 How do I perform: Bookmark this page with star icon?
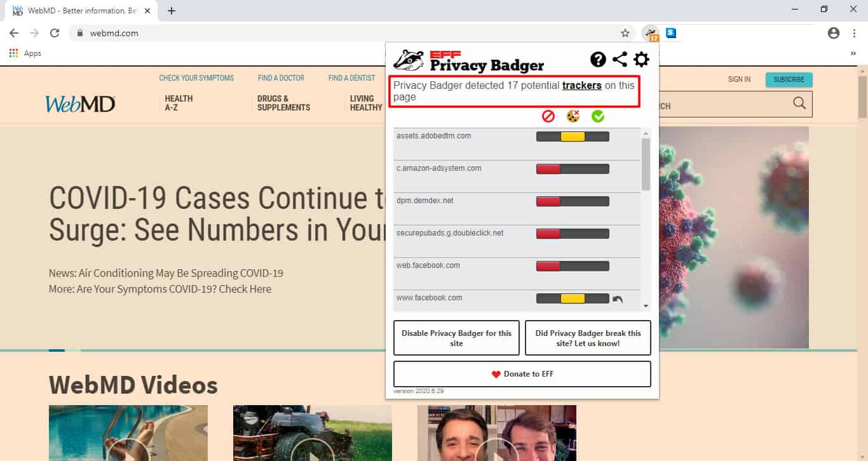625,33
